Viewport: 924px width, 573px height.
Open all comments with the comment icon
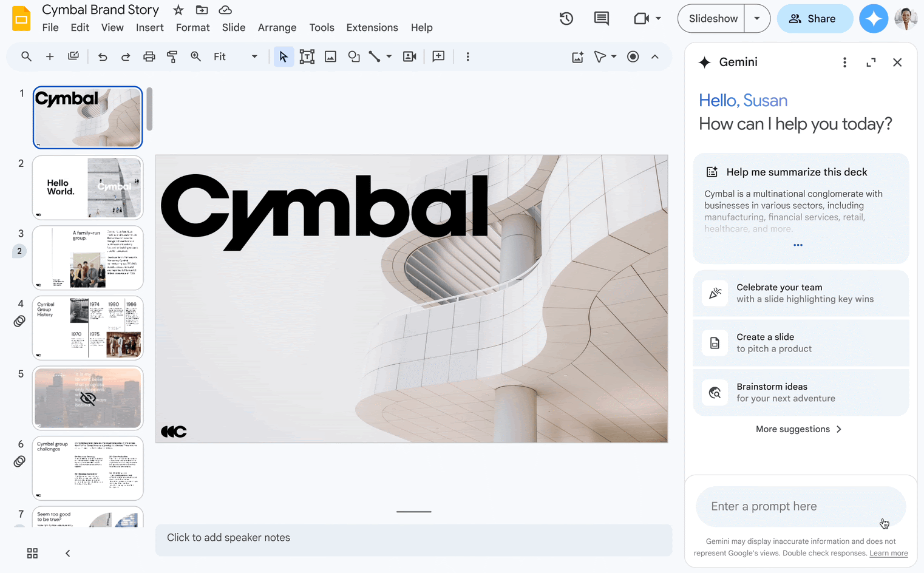click(601, 18)
